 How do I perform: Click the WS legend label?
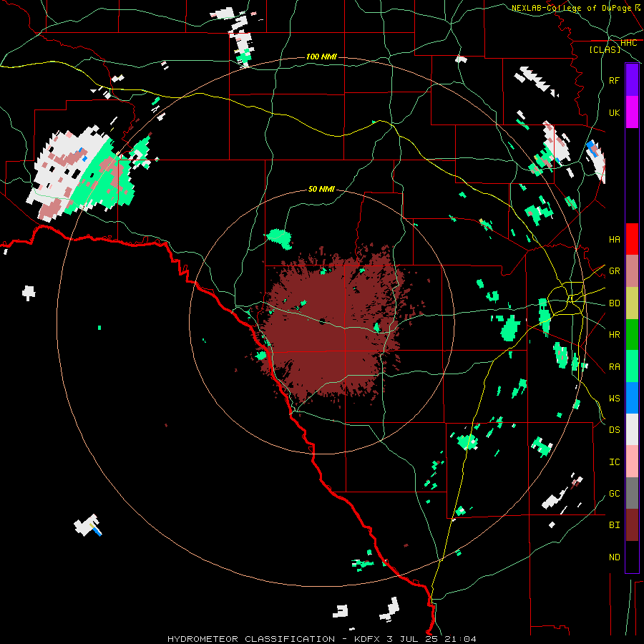(x=615, y=398)
